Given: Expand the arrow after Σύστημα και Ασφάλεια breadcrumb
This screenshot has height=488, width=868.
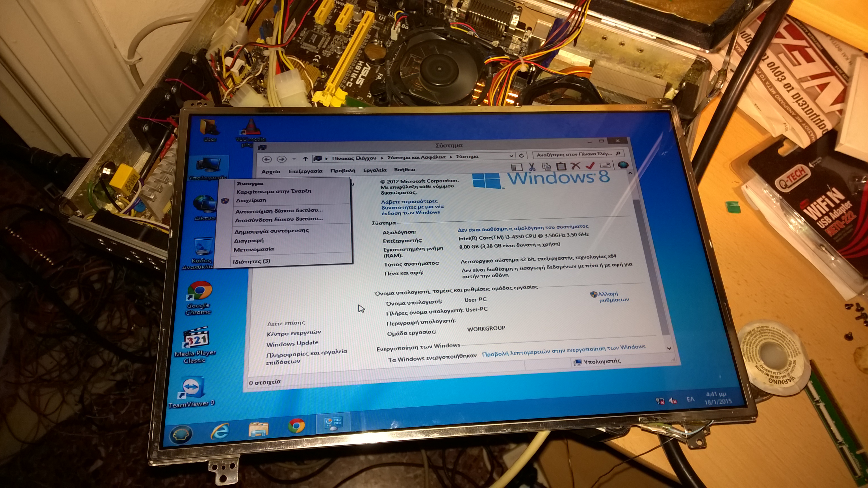Looking at the screenshot, I should pos(451,157).
